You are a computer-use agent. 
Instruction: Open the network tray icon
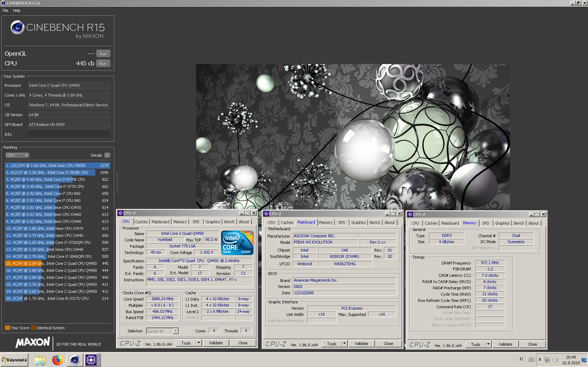[x=547, y=360]
